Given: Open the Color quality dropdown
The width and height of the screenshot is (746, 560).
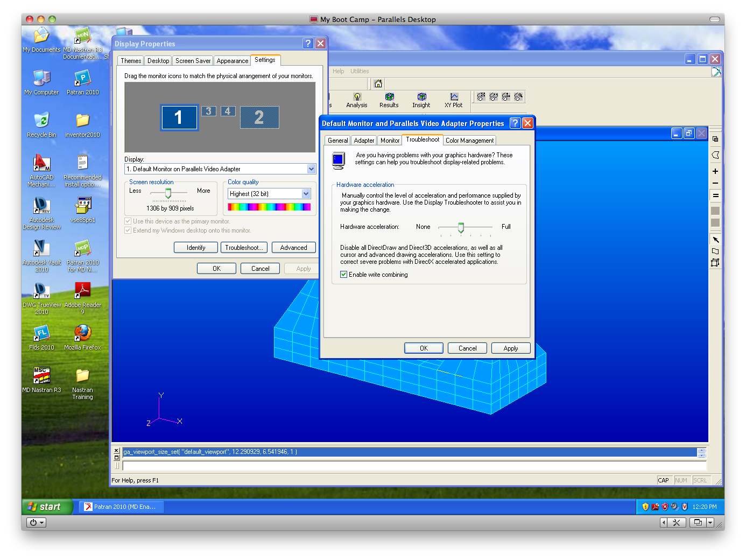Looking at the screenshot, I should tap(306, 193).
